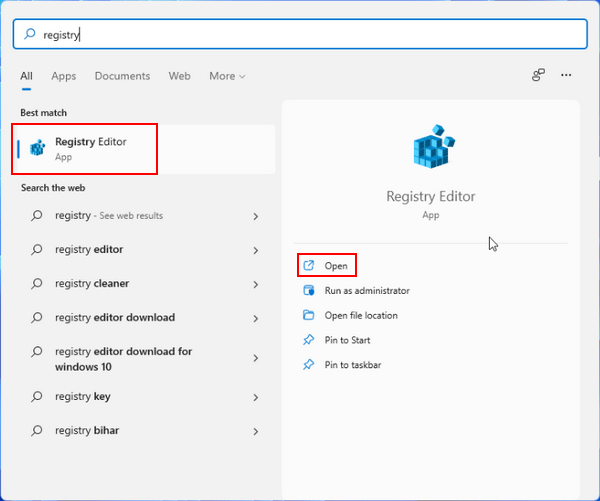The height and width of the screenshot is (501, 600).
Task: Click the Registry Editor icon under Best match
Action: coord(37,148)
